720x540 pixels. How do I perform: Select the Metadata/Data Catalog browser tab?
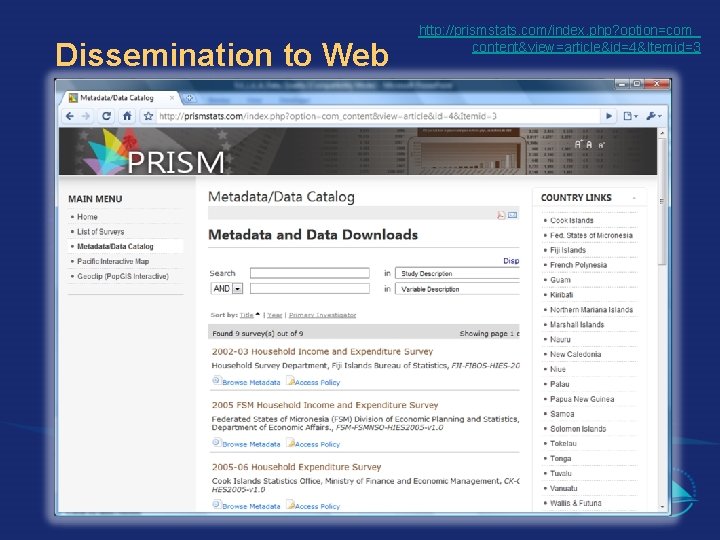point(117,98)
